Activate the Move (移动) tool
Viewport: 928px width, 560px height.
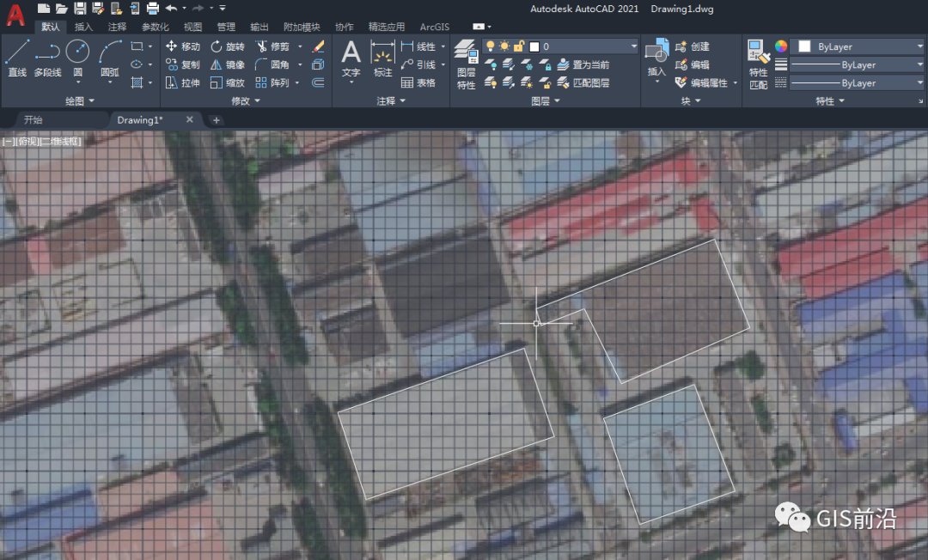click(182, 46)
